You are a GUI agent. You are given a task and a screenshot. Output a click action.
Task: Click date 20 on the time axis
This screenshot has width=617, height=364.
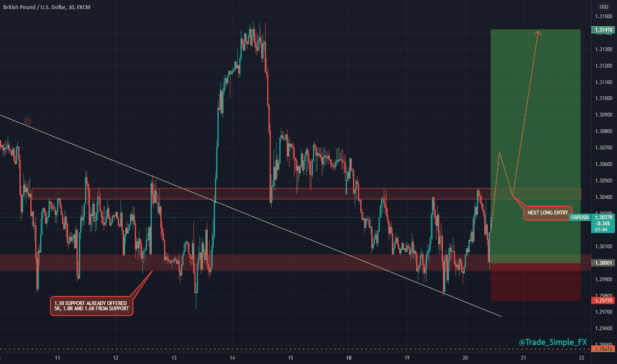click(x=465, y=357)
